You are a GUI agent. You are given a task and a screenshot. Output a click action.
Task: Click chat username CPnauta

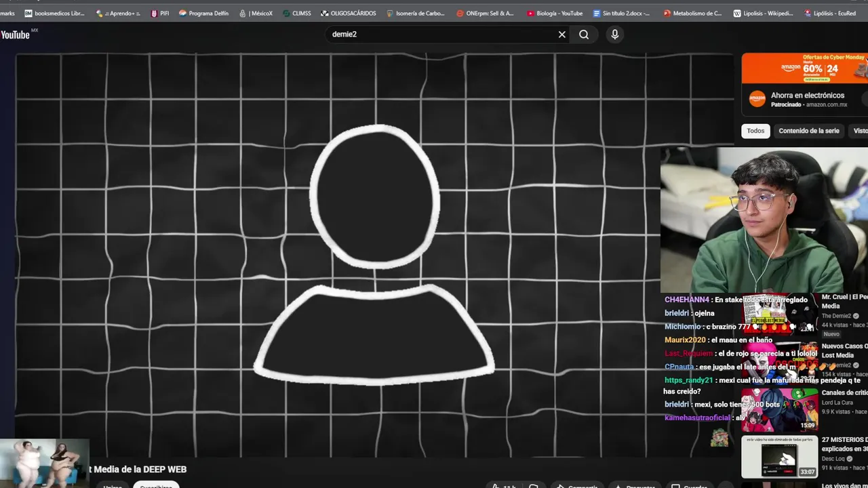[x=679, y=367]
